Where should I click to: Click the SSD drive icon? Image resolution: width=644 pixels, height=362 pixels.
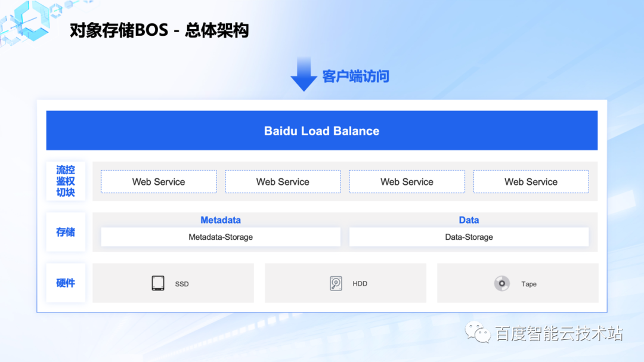(x=157, y=283)
